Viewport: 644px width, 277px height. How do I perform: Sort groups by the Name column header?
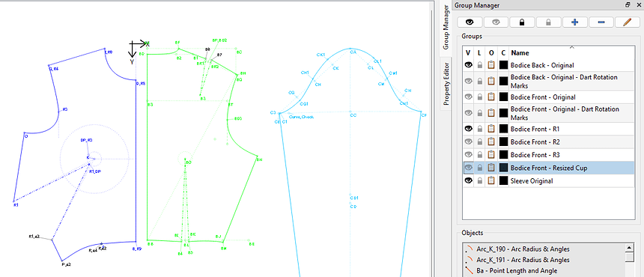[x=520, y=53]
